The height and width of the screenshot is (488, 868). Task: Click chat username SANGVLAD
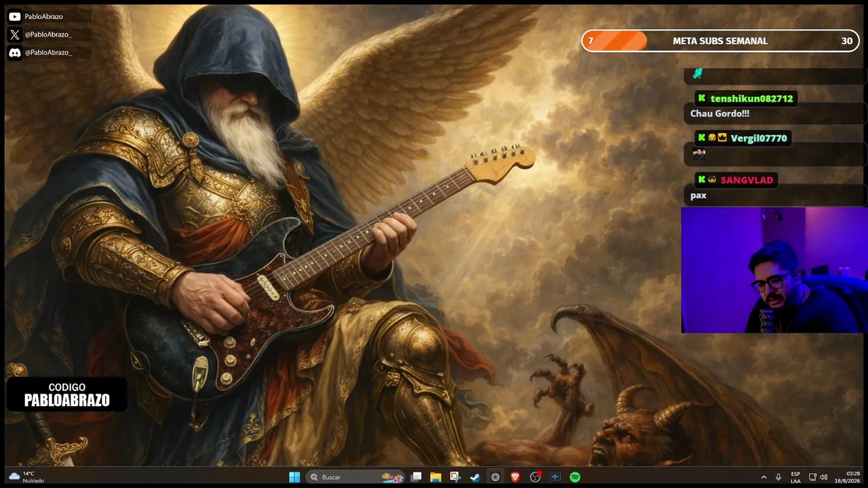point(747,180)
